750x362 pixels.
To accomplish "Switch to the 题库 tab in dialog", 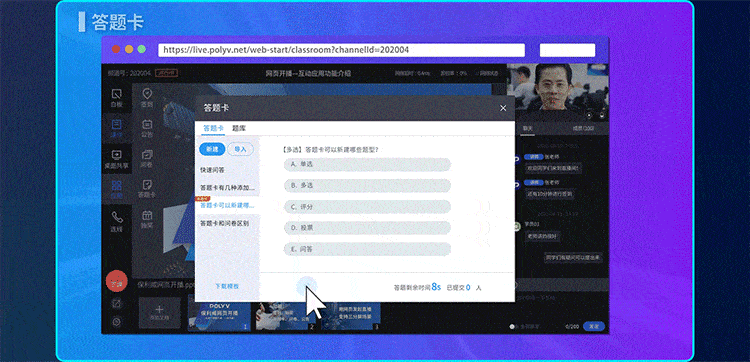I will point(239,128).
